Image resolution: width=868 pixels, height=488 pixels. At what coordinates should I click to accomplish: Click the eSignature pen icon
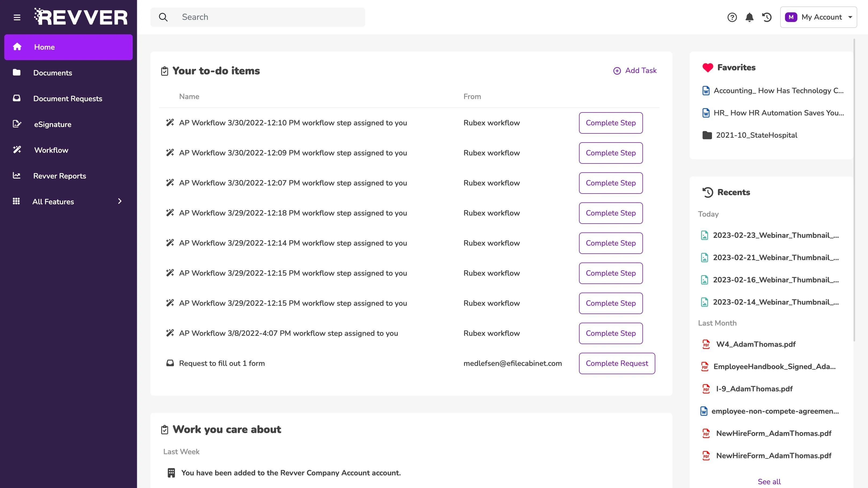pos(17,124)
